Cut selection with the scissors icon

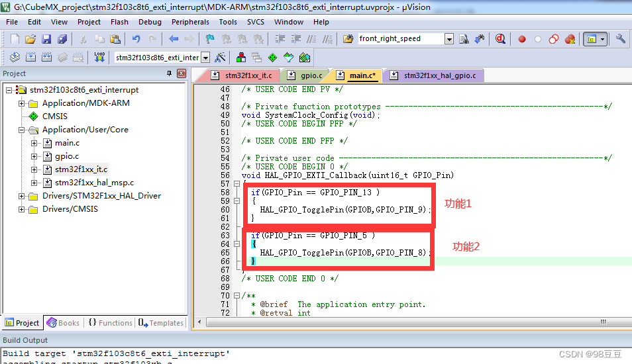point(83,39)
